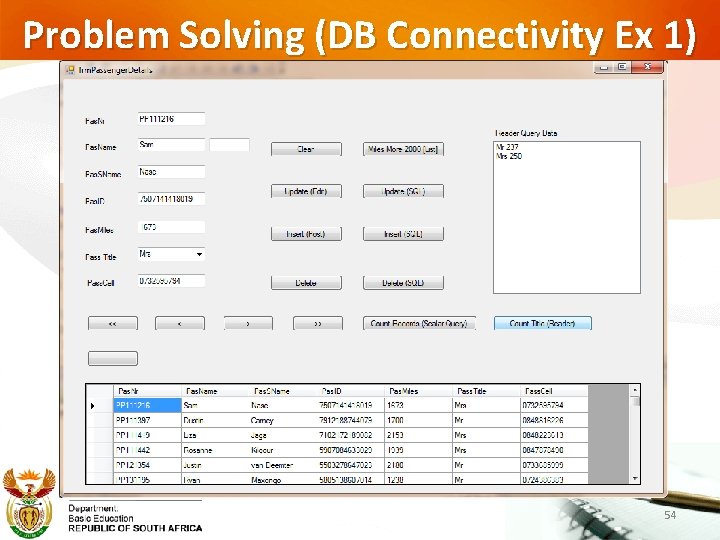Screen dimensions: 720x540
Task: Sort grid by PassCell column header
Action: [554, 391]
